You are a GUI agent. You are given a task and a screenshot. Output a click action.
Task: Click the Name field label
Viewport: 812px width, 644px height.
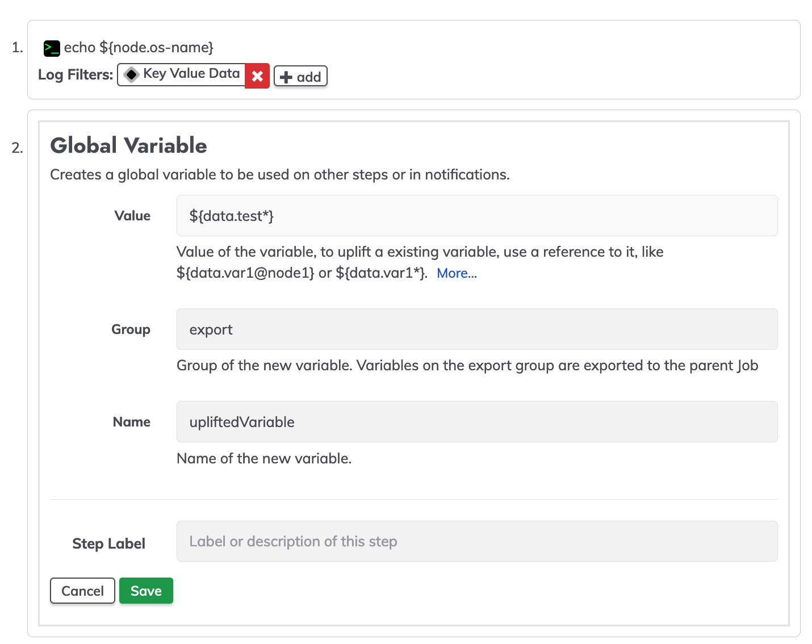[x=132, y=422]
